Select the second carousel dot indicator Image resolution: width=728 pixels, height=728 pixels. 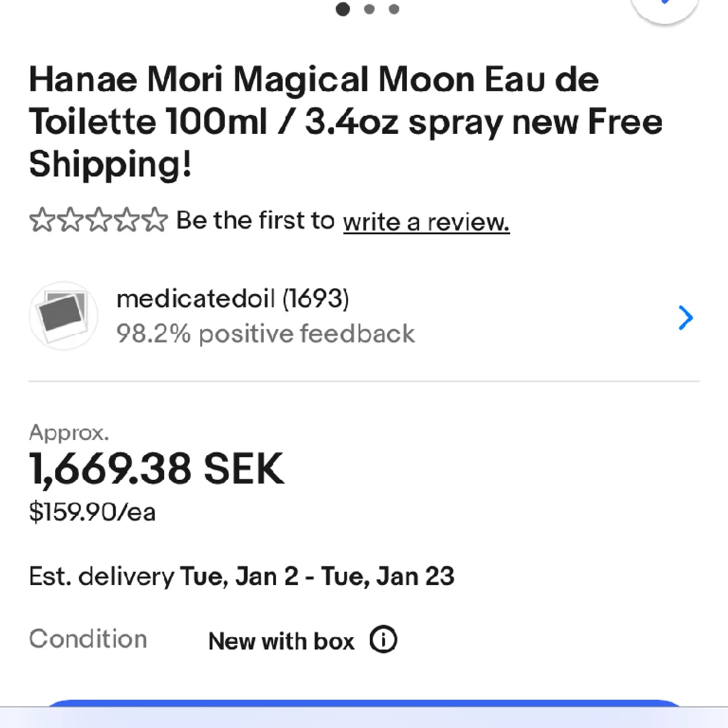coord(369,9)
